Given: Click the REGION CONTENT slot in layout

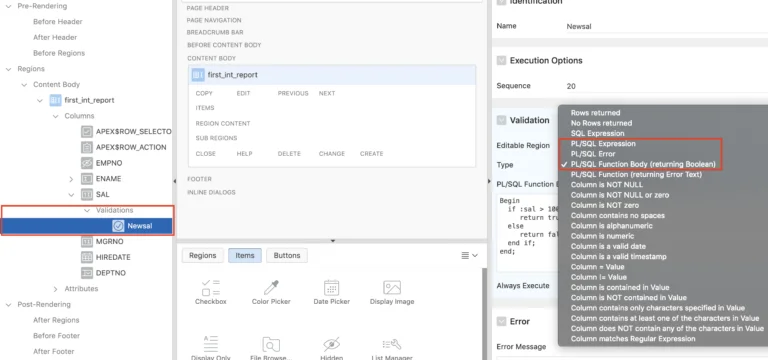Looking at the screenshot, I should [223, 123].
